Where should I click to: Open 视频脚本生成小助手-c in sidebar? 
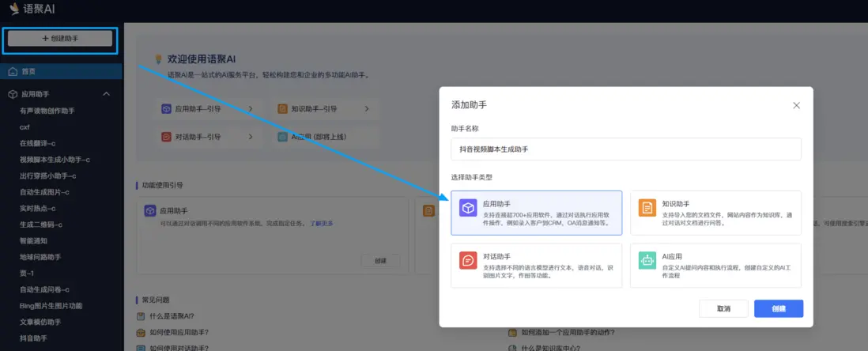click(x=55, y=160)
